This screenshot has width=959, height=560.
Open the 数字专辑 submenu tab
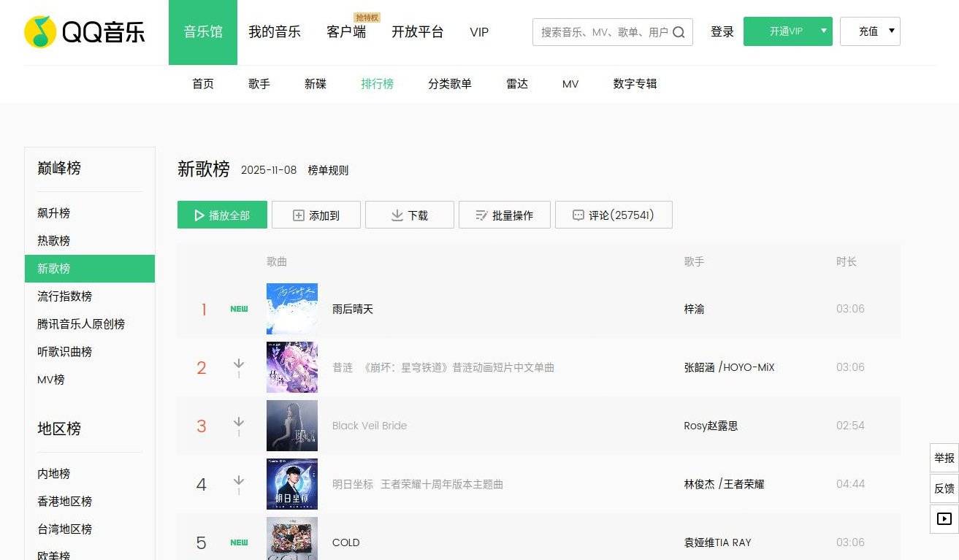click(x=635, y=84)
